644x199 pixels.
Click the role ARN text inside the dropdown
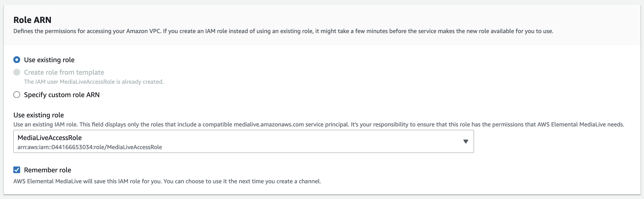[x=90, y=147]
